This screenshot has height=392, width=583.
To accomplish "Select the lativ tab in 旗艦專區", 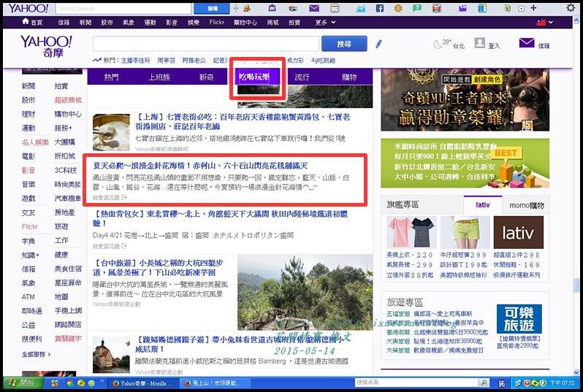I will (x=483, y=204).
